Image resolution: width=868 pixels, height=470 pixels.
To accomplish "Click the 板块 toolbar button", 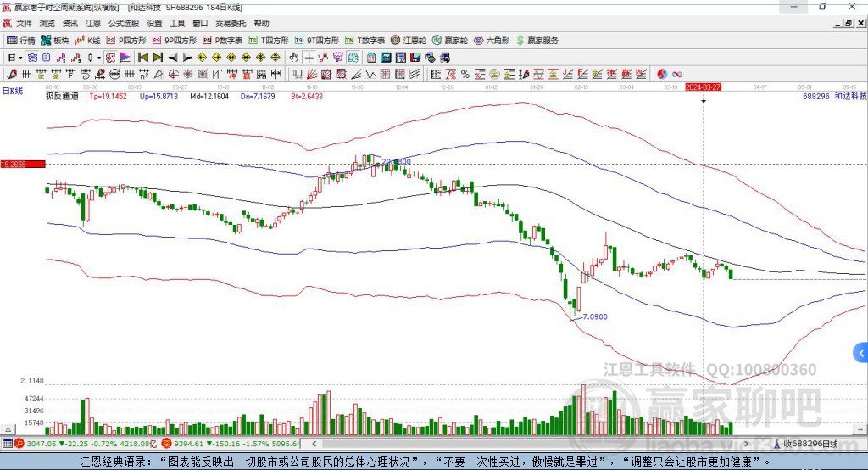I will [55, 41].
